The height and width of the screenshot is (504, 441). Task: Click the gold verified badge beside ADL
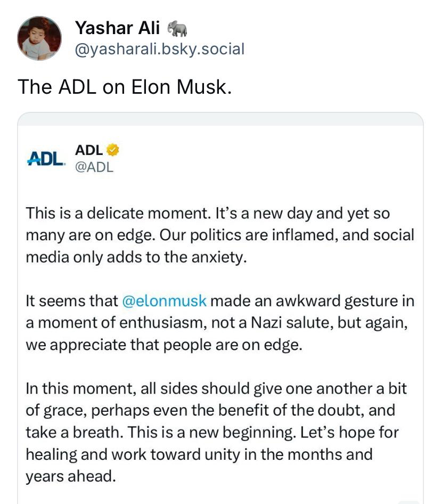point(113,150)
